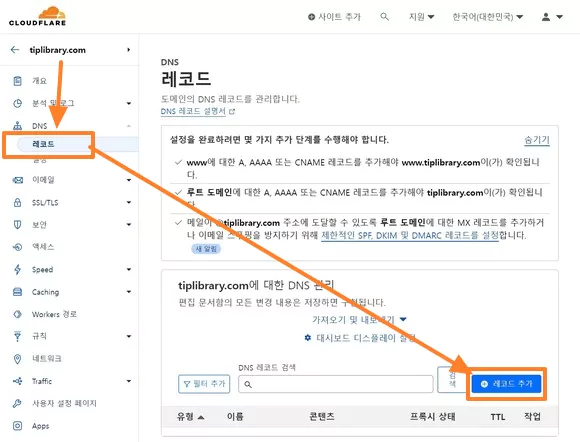Click the 규칙 funnel icon
Screen dimensions: 580x442
[x=17, y=336]
